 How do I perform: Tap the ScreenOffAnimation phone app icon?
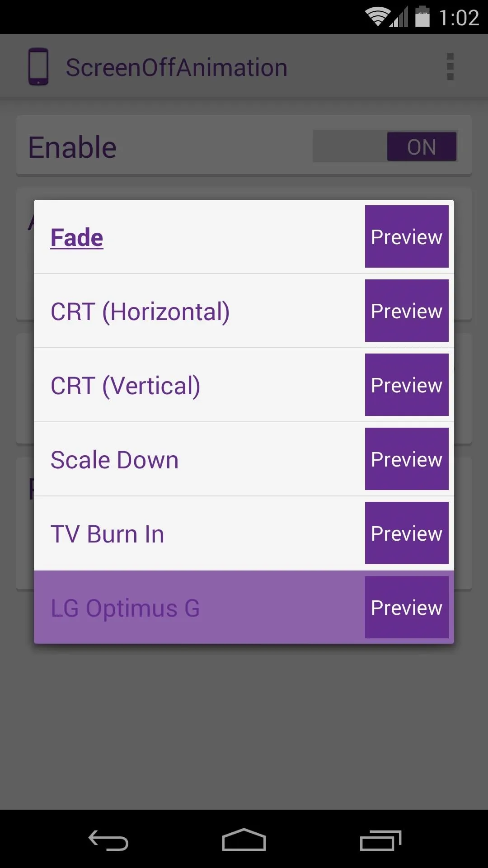click(x=38, y=67)
